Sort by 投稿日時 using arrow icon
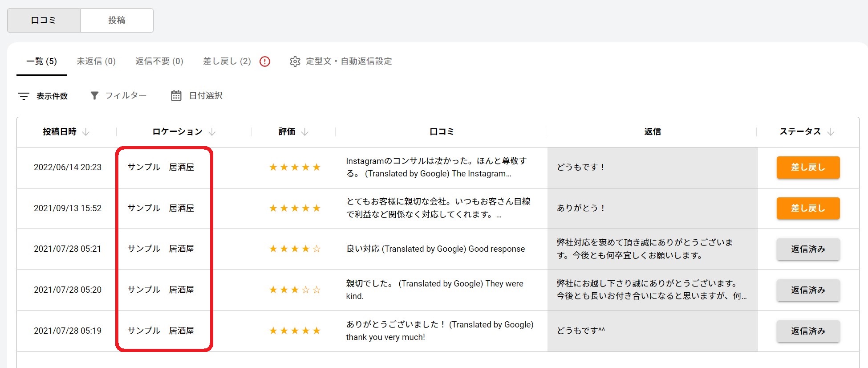Screen dimensions: 868x368 pyautogui.click(x=86, y=132)
